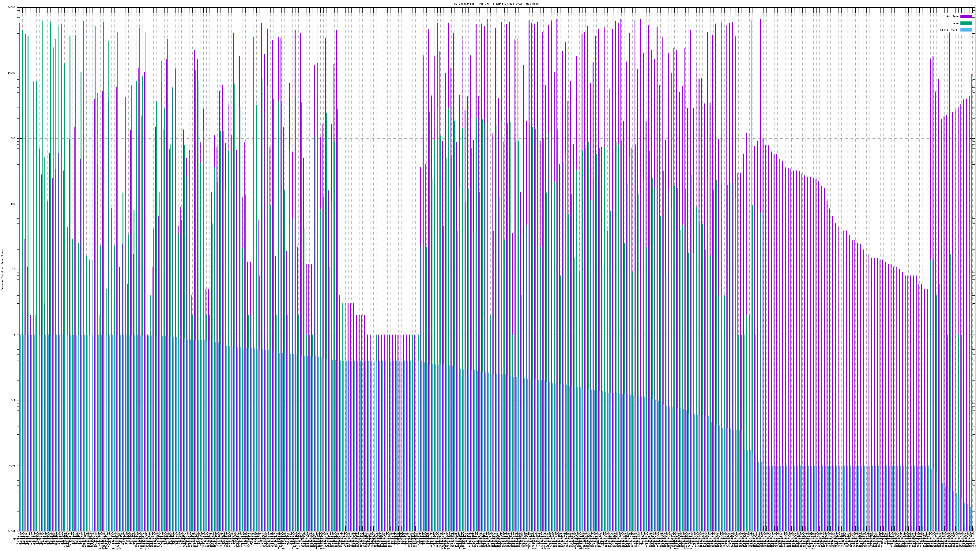
Task: Click the Message Count or Spam Score axis title
Action: click(x=2, y=269)
